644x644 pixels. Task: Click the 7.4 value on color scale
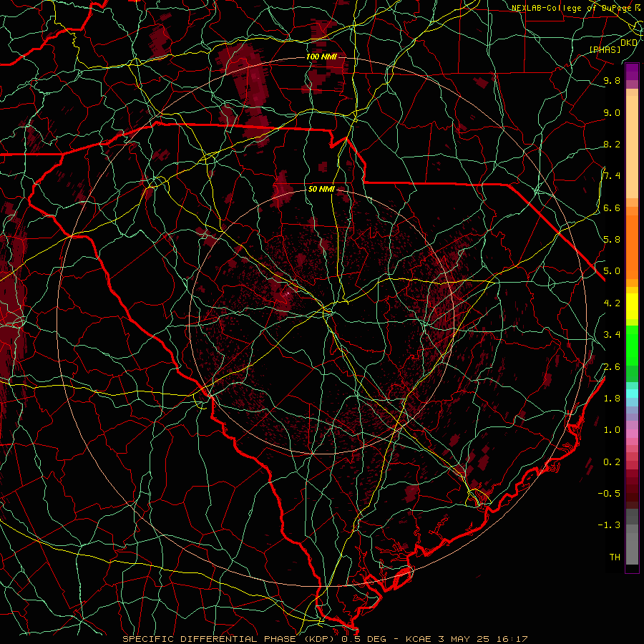tap(612, 176)
